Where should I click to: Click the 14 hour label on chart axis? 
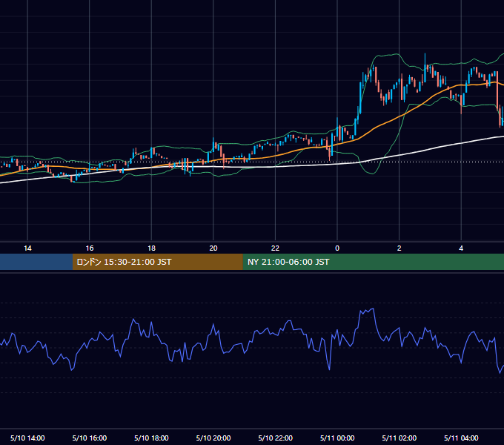point(27,248)
